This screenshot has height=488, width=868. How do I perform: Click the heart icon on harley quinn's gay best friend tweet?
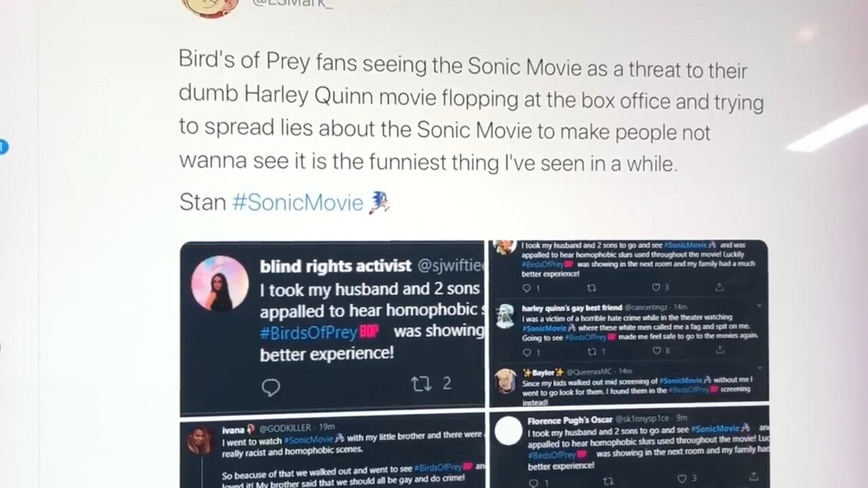click(656, 350)
